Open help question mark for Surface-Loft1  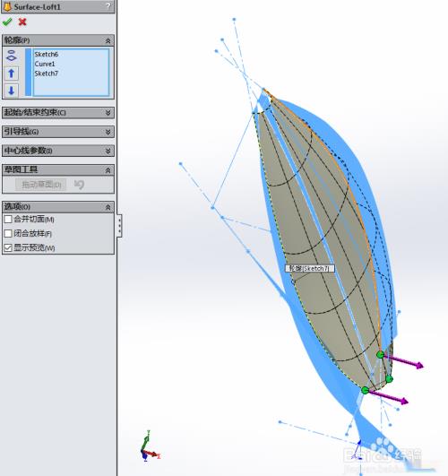108,6
